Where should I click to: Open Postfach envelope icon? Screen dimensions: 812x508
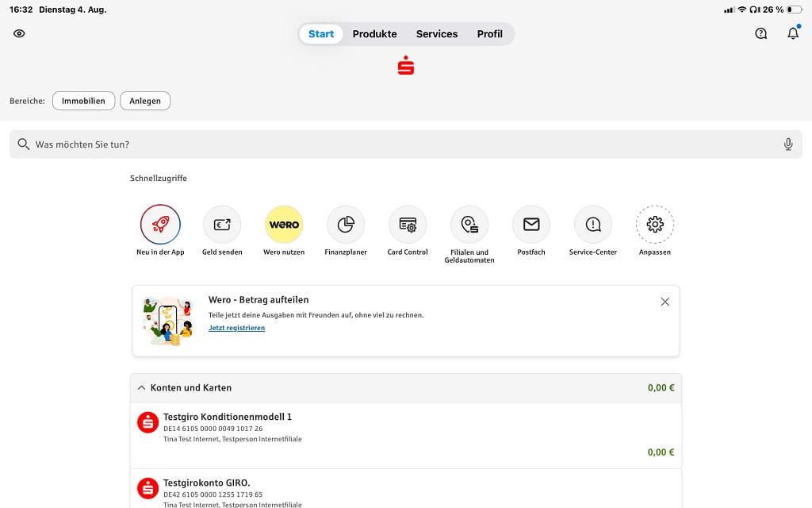[531, 225]
